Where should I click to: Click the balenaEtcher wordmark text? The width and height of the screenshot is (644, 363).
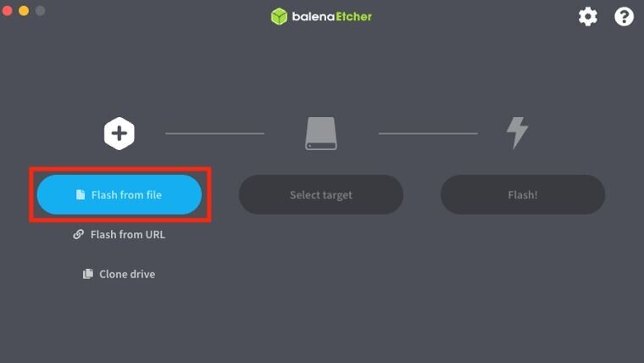[332, 16]
